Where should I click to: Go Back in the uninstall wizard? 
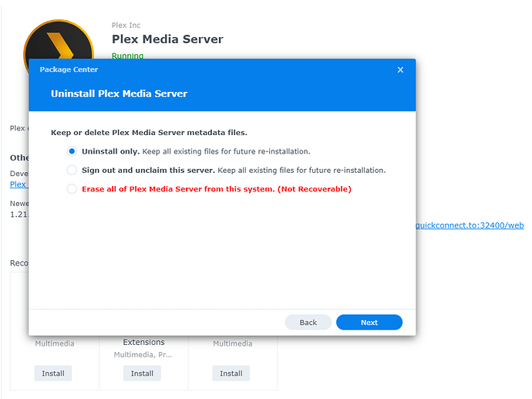point(308,323)
